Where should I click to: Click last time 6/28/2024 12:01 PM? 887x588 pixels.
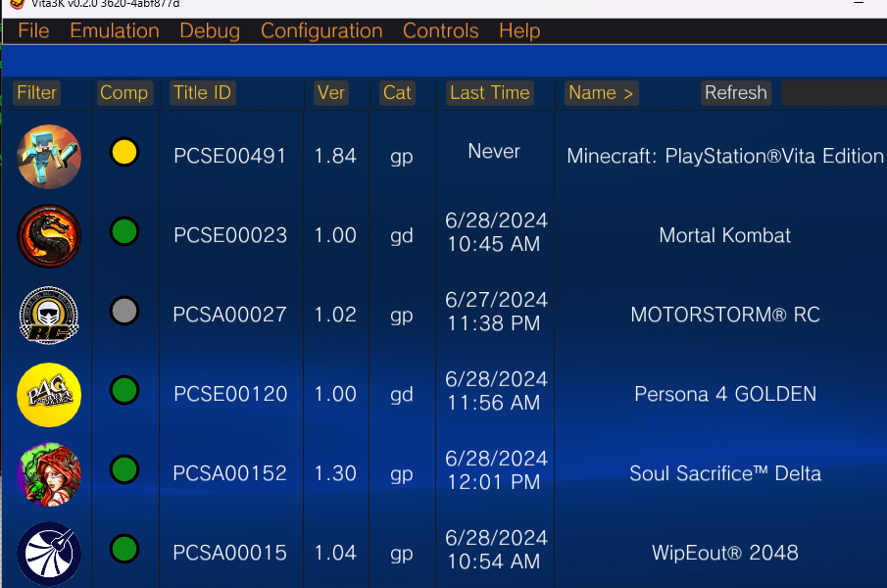point(496,469)
